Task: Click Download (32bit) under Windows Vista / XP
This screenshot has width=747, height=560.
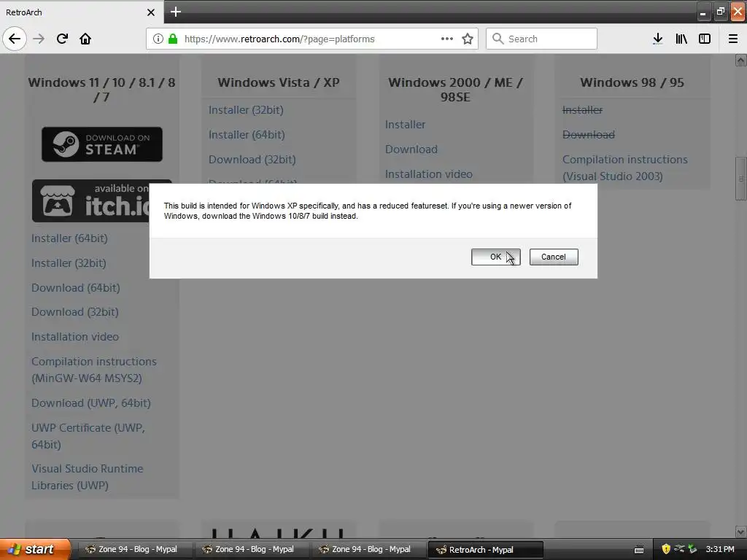Action: (252, 160)
